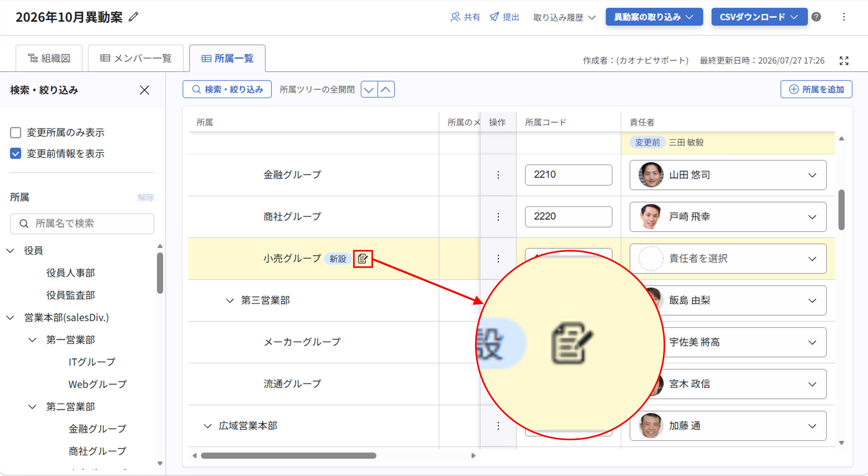Image resolution: width=868 pixels, height=476 pixels.
Task: Open 戸崎 飛幸 responsible person dropdown
Action: click(x=728, y=217)
